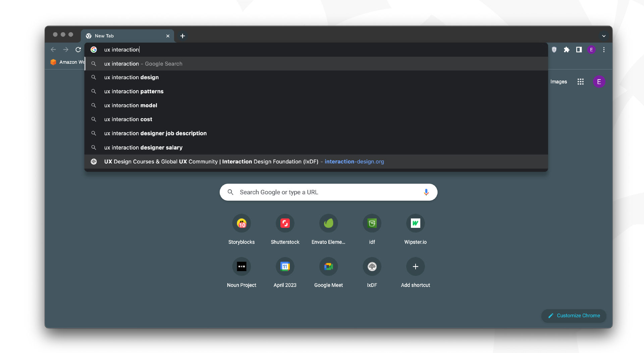The width and height of the screenshot is (644, 353).
Task: Click the Google icon in address bar
Action: [94, 50]
